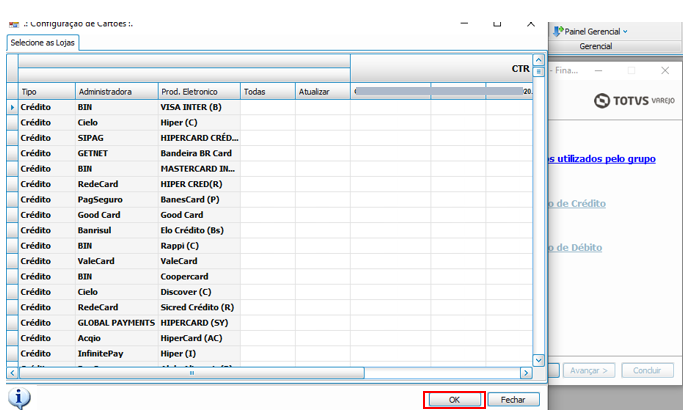Image resolution: width=683 pixels, height=413 pixels.
Task: Click the vertical scrollbar up arrow
Action: [539, 60]
